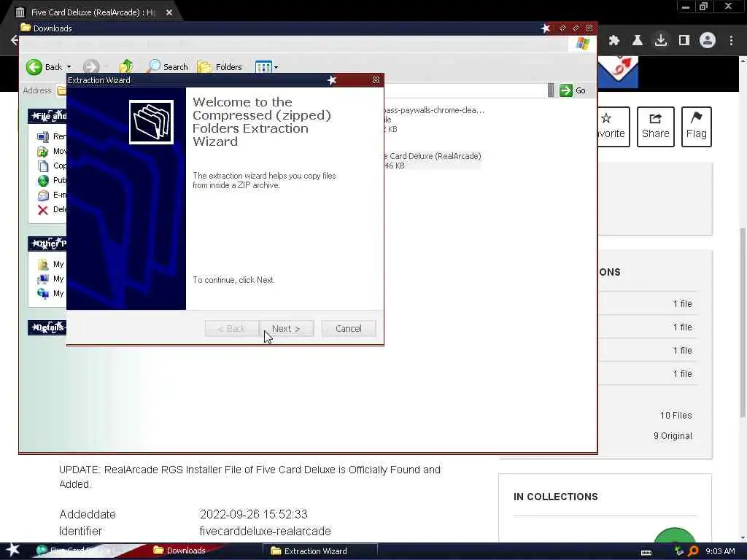Viewport: 747px width, 560px height.
Task: Click the Copy file task icon
Action: (x=43, y=166)
